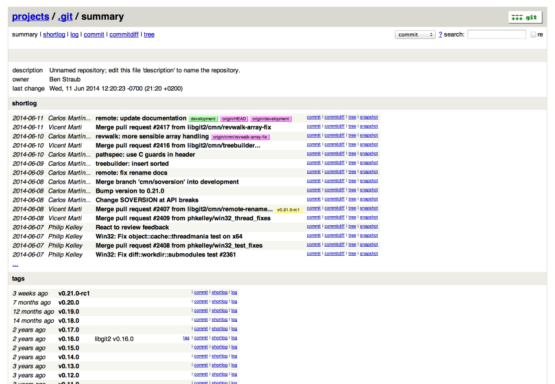Open 'Merge pull request #2416' commit title

[178, 145]
